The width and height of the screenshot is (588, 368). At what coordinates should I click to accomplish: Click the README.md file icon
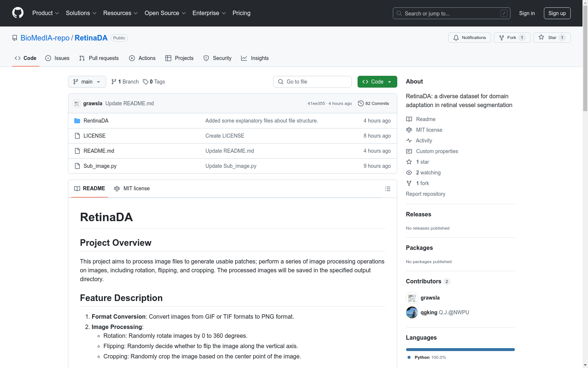click(x=77, y=151)
